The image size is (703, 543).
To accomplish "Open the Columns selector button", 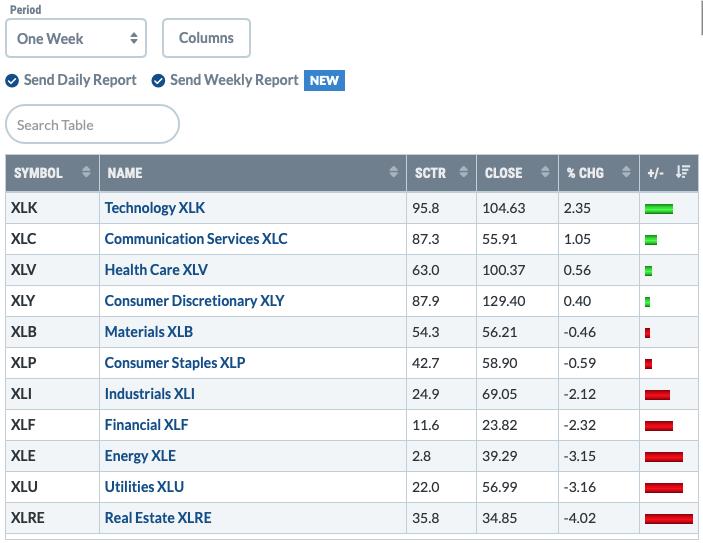I will (x=206, y=38).
